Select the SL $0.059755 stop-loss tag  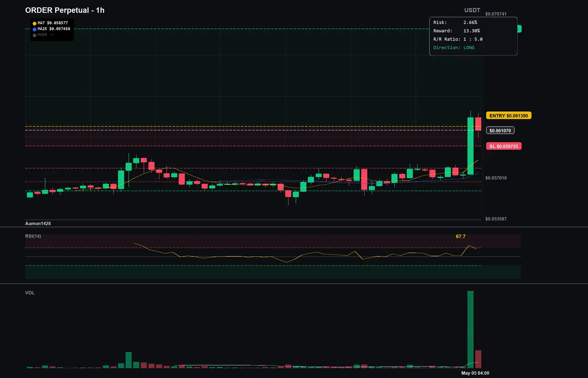pyautogui.click(x=504, y=146)
